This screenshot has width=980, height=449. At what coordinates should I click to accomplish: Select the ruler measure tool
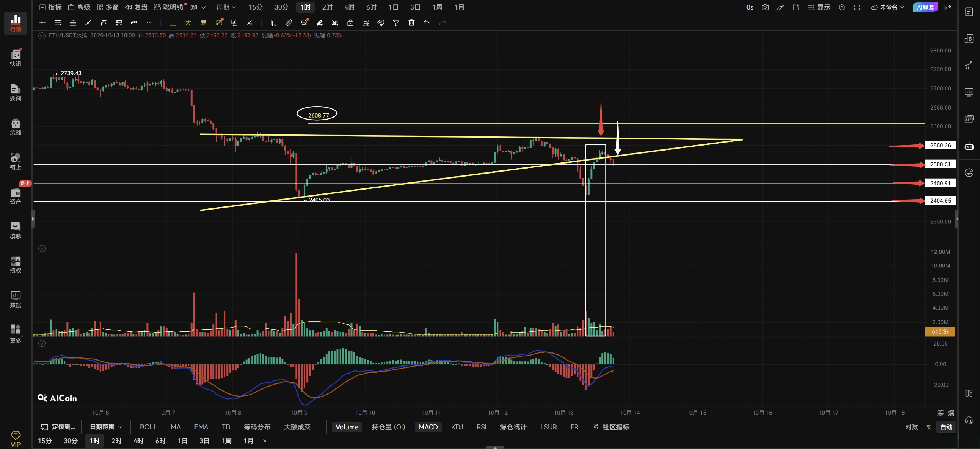289,23
